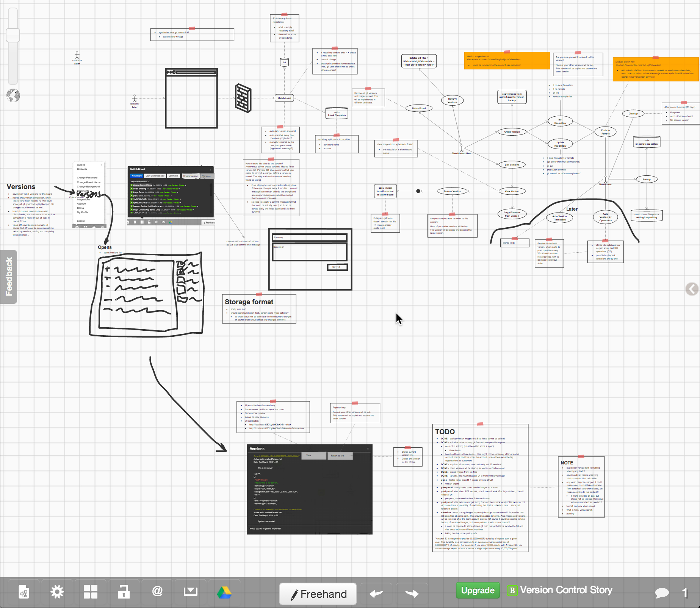The image size is (700, 608).
Task: Select the Switch Board screenshot image
Action: pos(171,195)
